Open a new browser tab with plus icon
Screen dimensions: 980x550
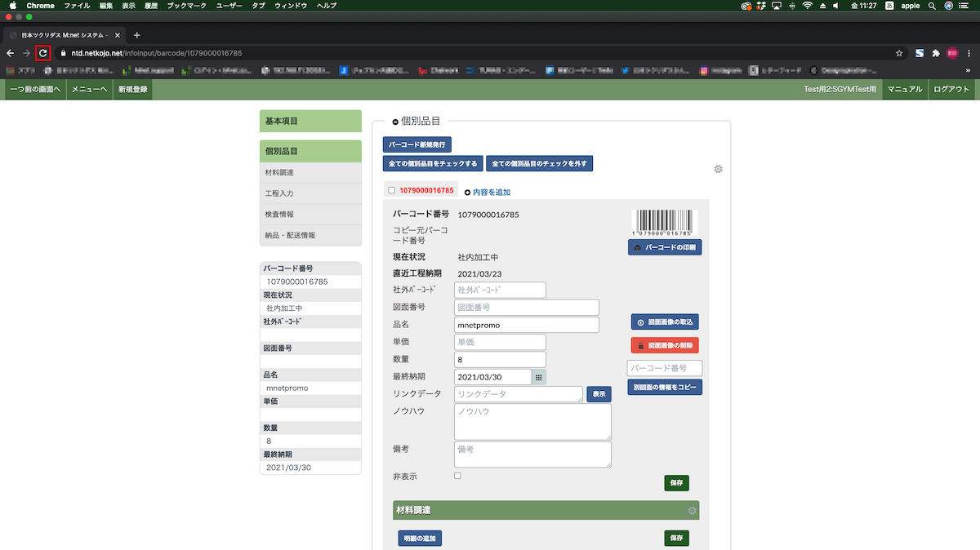point(136,35)
